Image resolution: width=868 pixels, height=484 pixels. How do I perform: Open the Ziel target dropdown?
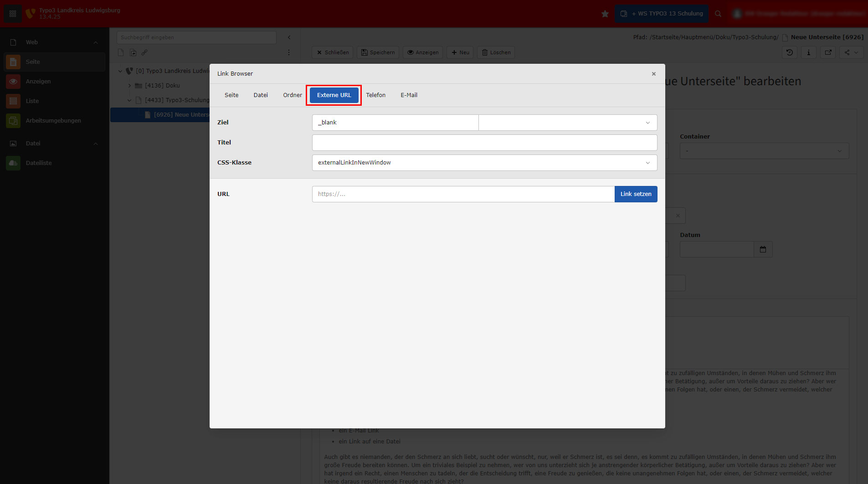[x=567, y=123]
